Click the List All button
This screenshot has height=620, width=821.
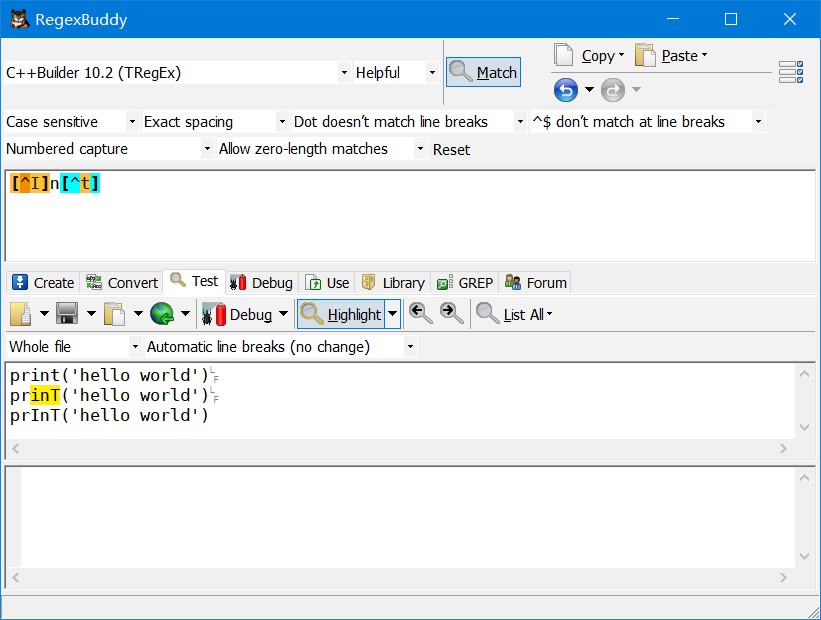point(514,314)
